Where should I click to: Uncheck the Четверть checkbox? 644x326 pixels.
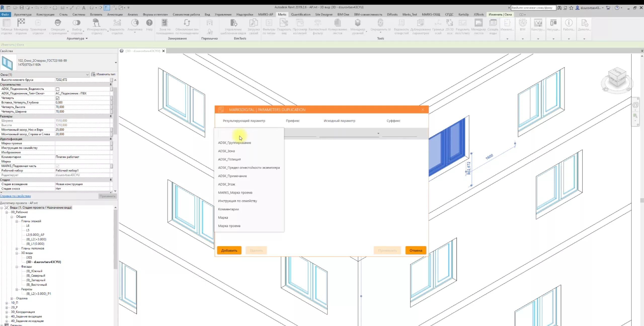pos(58,98)
